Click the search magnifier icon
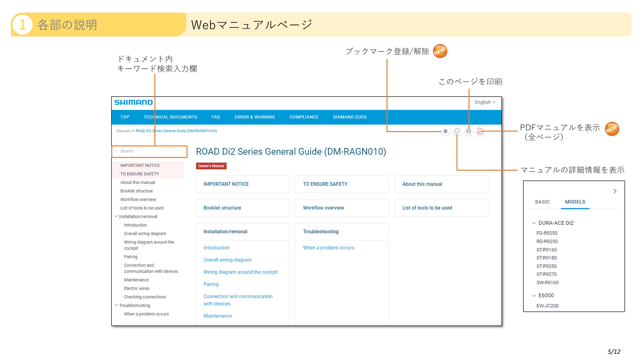 coord(116,151)
